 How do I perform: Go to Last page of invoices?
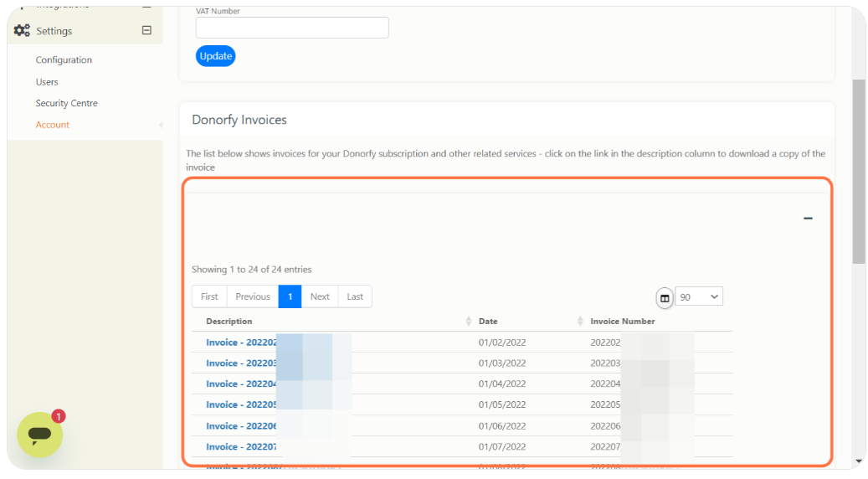coord(355,296)
